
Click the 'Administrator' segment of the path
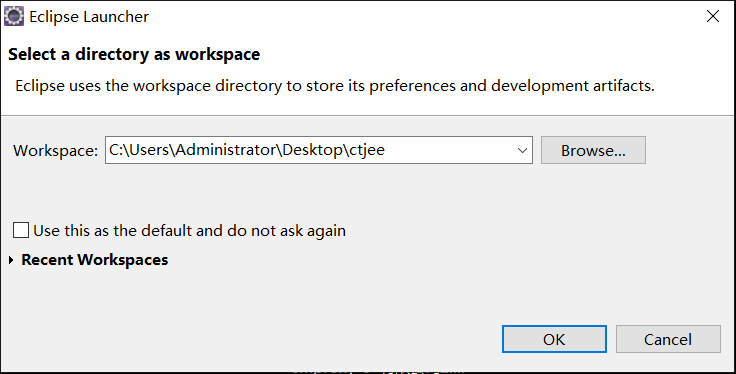[x=227, y=150]
